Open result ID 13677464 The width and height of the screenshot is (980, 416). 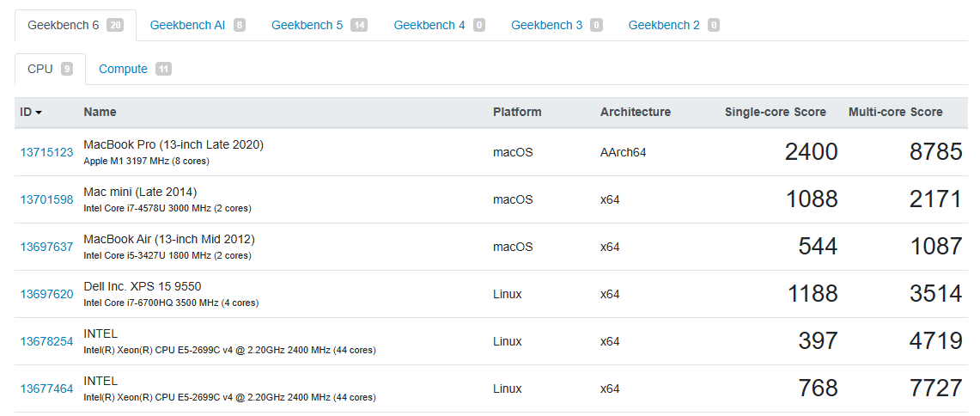46,388
